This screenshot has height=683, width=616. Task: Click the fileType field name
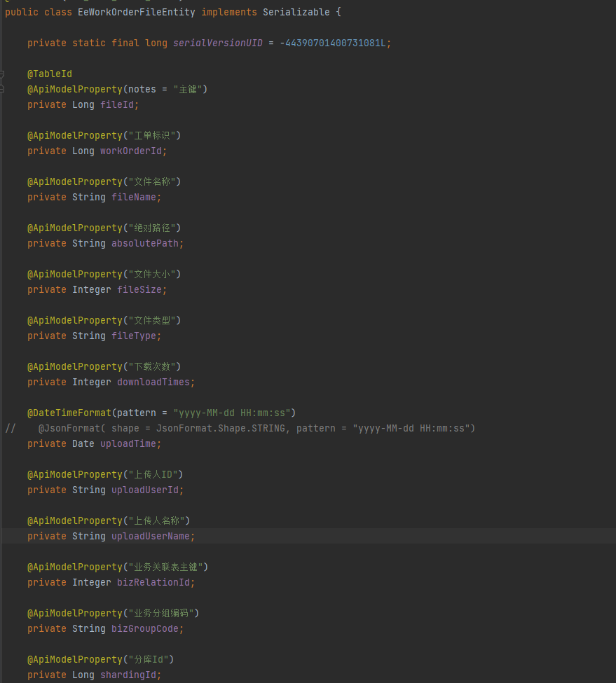[x=134, y=336]
